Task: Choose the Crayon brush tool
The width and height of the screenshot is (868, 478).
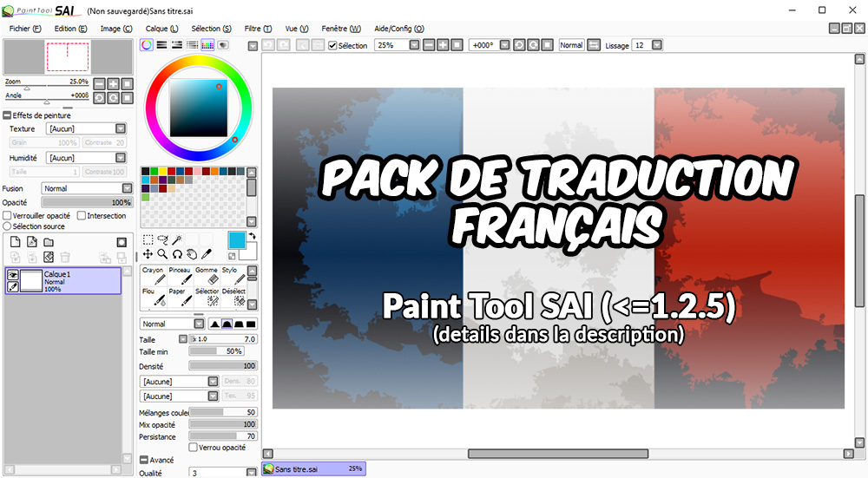Action: tap(154, 276)
